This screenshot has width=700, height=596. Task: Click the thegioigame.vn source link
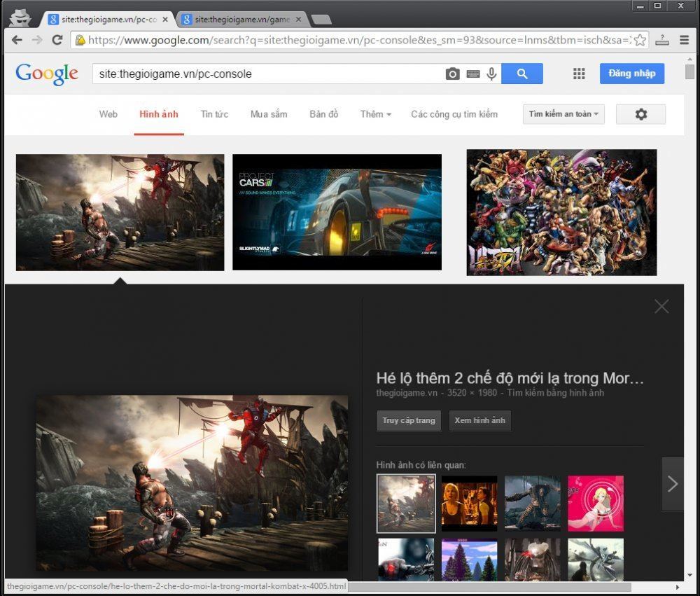coord(407,393)
